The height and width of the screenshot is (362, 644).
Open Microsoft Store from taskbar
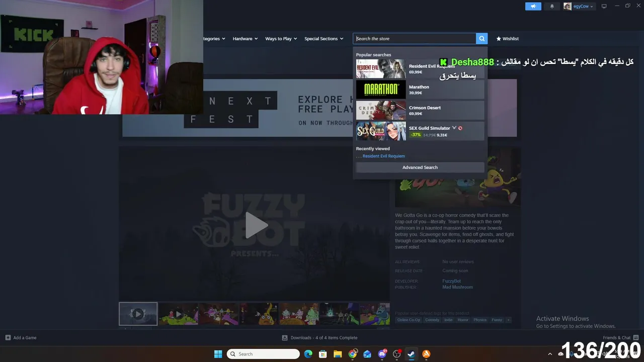point(323,354)
